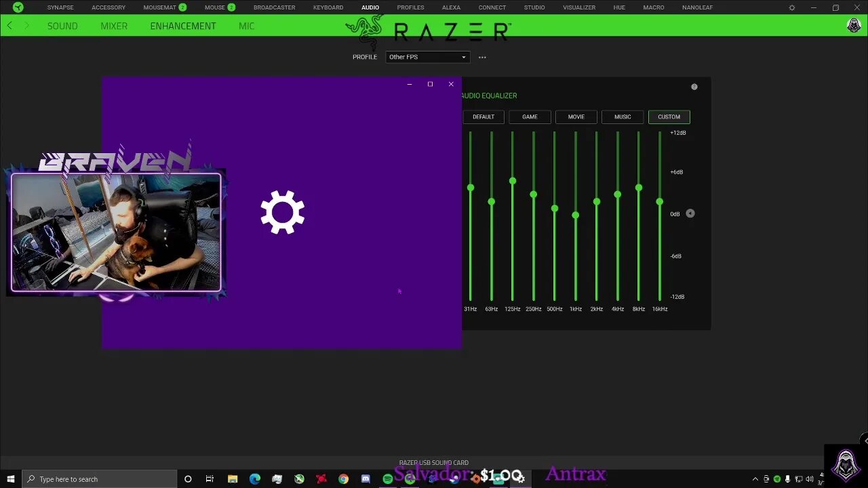This screenshot has height=488, width=868.
Task: Go forward with the right arrow
Action: click(26, 26)
